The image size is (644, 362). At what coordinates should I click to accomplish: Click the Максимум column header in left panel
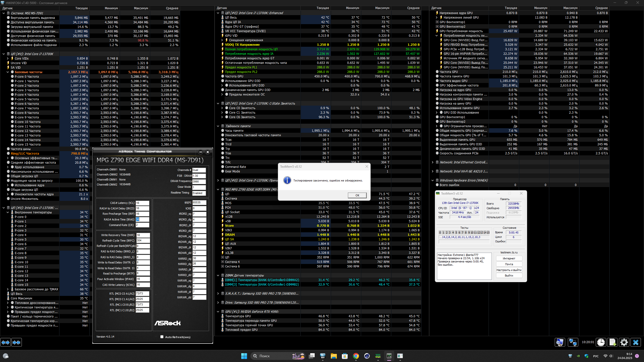tap(141, 8)
